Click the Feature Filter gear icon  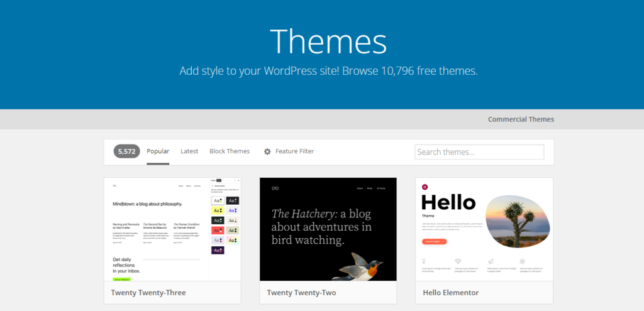pos(267,151)
